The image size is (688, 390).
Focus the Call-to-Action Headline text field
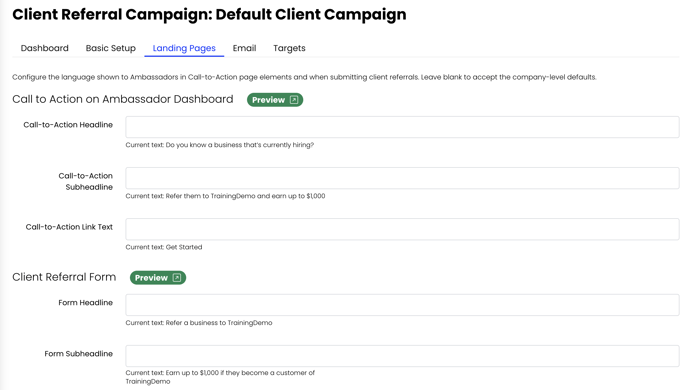click(402, 127)
